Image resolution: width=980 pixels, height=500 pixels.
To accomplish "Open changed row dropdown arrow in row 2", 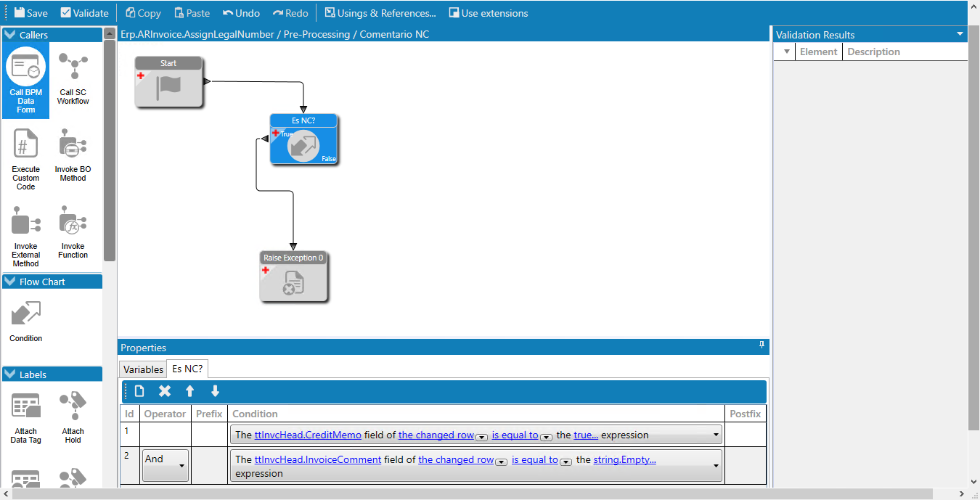I will [x=500, y=461].
